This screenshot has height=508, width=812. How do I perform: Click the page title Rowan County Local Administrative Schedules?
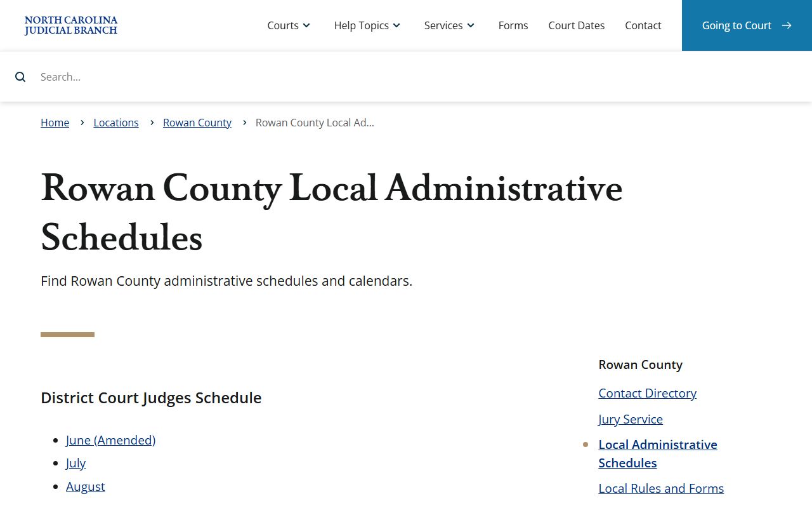click(x=332, y=213)
